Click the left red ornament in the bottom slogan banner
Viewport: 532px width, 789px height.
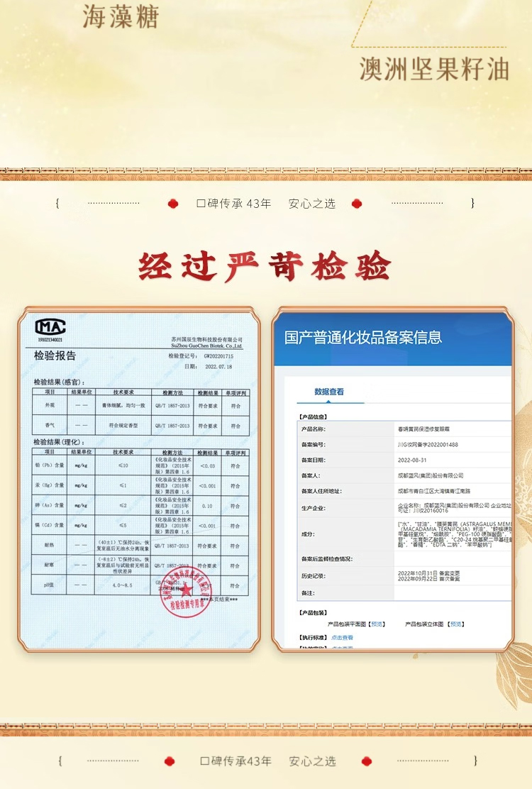[170, 761]
